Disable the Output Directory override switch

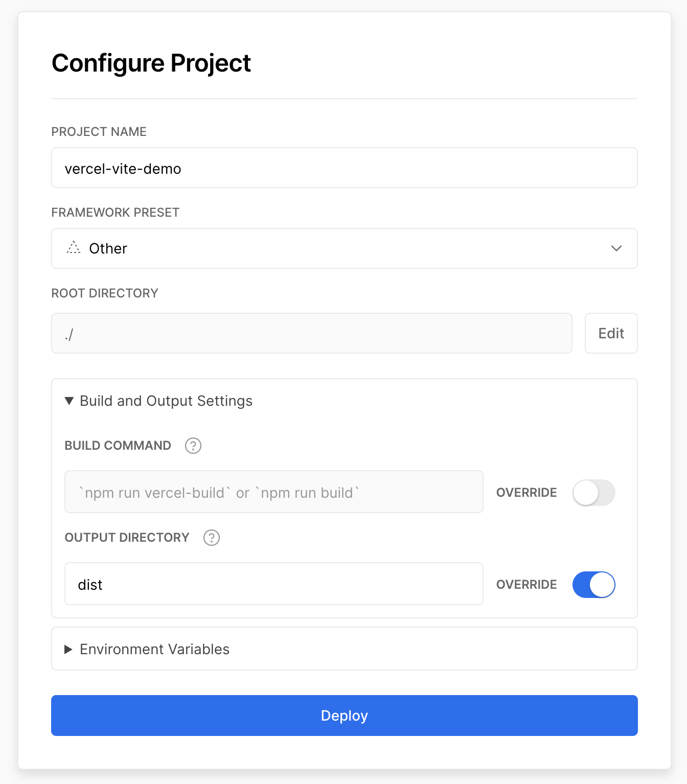(x=593, y=585)
